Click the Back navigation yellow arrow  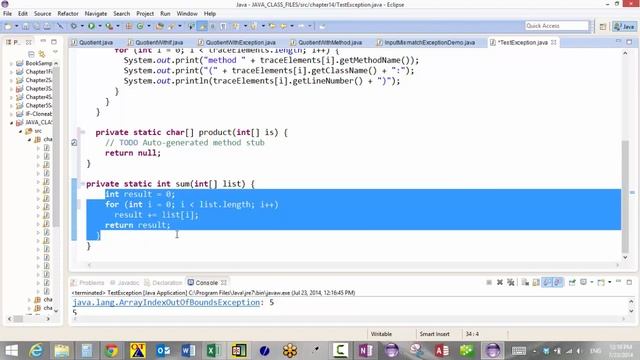click(x=283, y=26)
